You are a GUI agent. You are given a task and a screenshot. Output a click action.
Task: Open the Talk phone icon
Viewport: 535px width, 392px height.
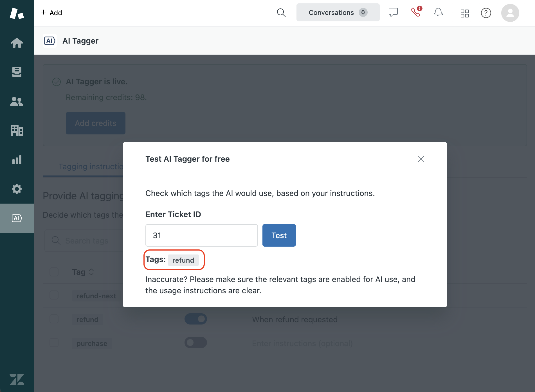[x=416, y=12]
